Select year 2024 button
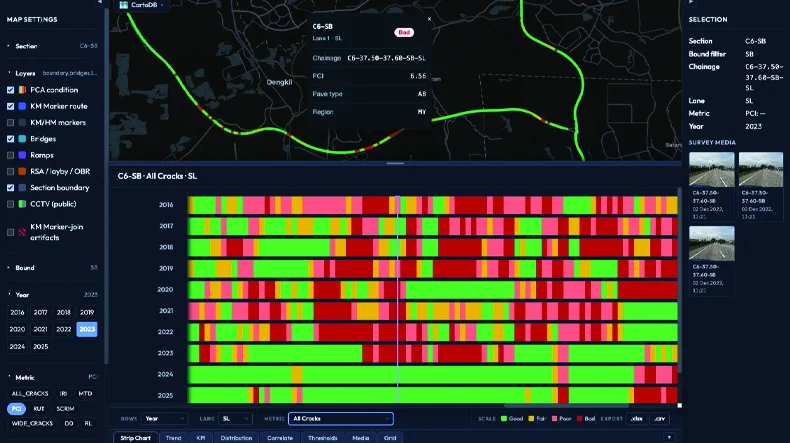Viewport: 790px width, 443px height. [17, 347]
